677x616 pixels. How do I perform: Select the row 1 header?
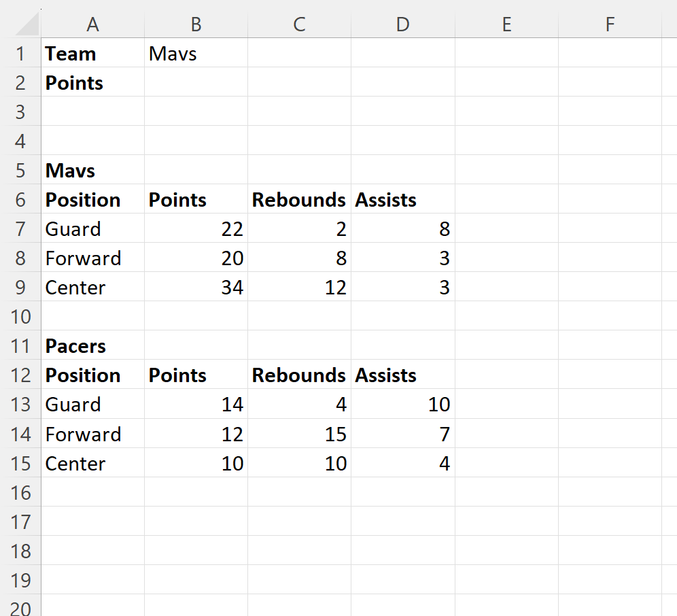point(20,54)
